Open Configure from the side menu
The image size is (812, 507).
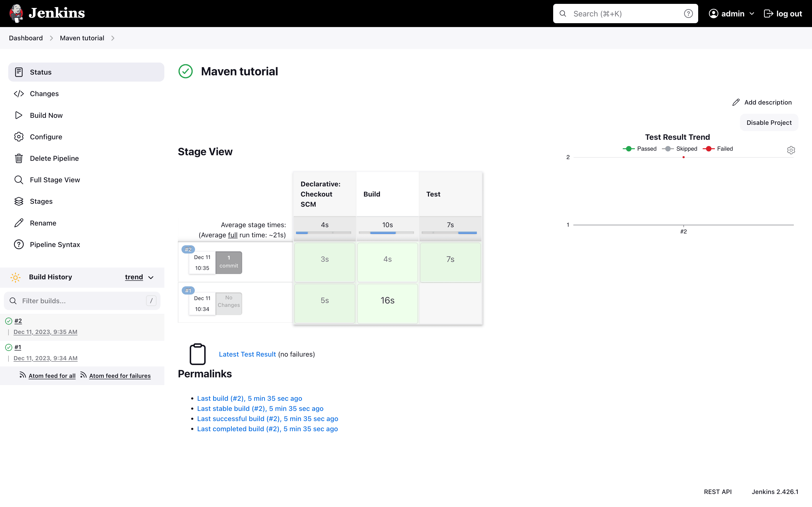(46, 137)
